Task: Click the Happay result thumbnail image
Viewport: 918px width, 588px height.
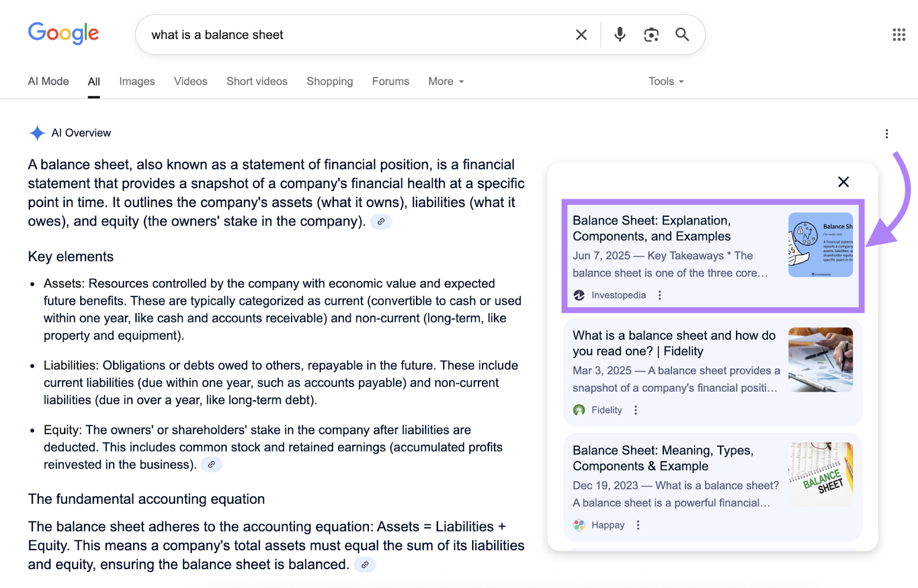Action: point(821,474)
